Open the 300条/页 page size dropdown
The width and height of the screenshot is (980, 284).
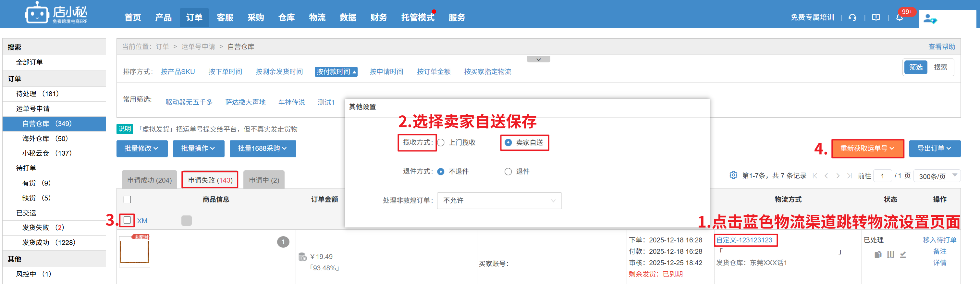click(936, 176)
